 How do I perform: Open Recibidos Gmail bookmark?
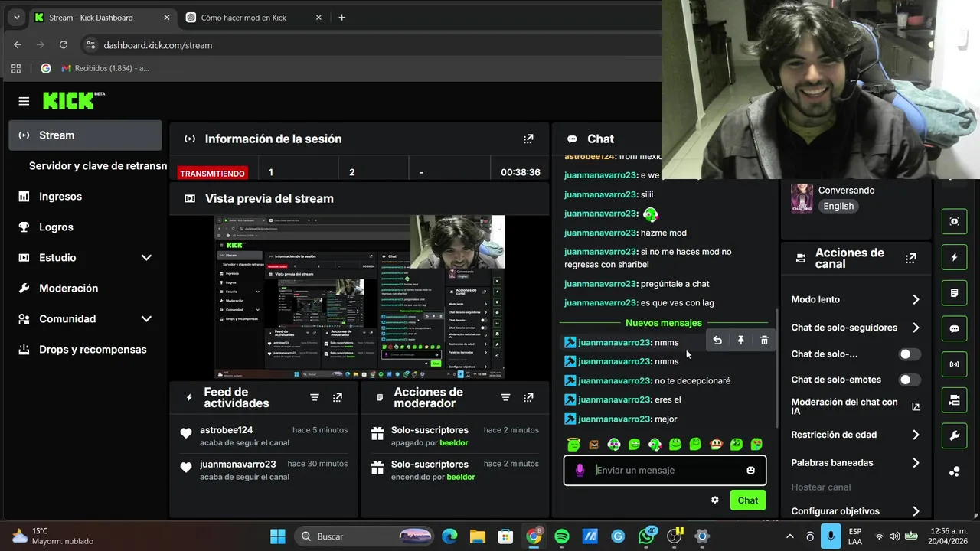click(x=104, y=68)
